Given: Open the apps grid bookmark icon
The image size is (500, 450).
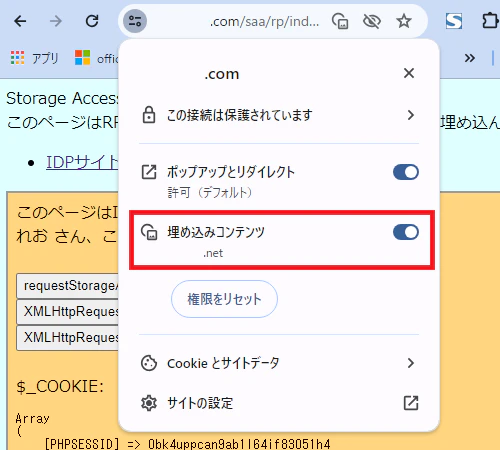Looking at the screenshot, I should [x=17, y=58].
